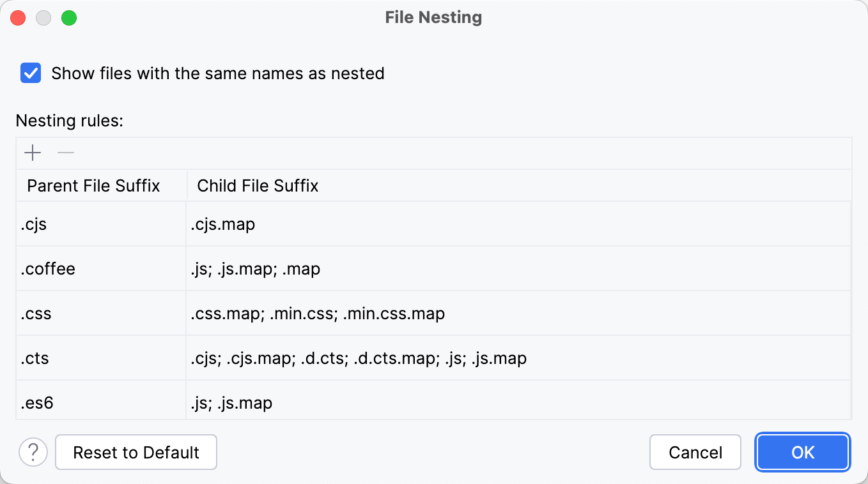Select the .css nesting rule row
This screenshot has width=868, height=484.
coord(96,313)
